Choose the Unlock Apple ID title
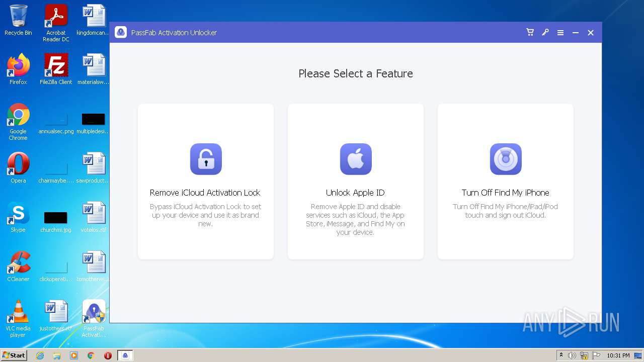Image resolution: width=644 pixels, height=362 pixels. tap(355, 193)
